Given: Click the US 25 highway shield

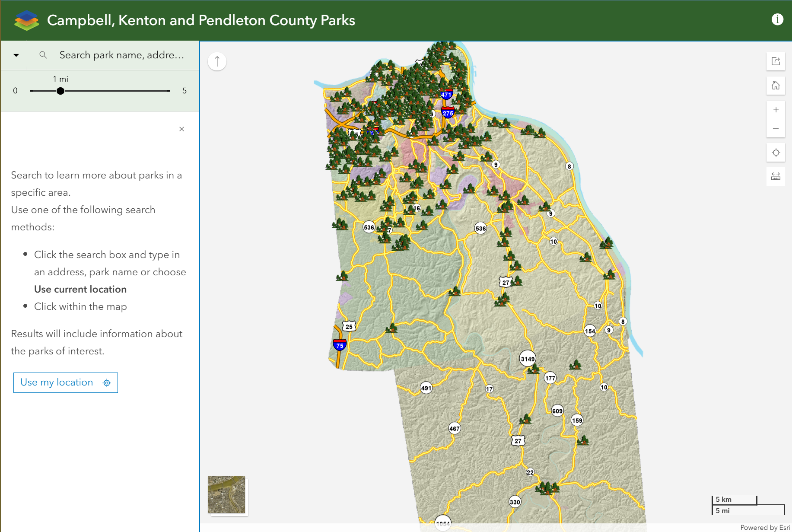Looking at the screenshot, I should pos(349,326).
